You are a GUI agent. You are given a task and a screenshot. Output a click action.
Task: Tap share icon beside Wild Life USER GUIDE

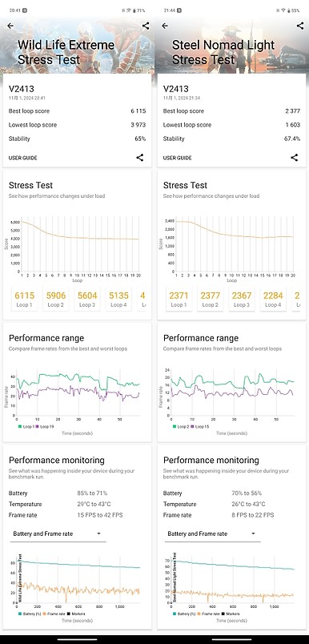click(x=140, y=157)
